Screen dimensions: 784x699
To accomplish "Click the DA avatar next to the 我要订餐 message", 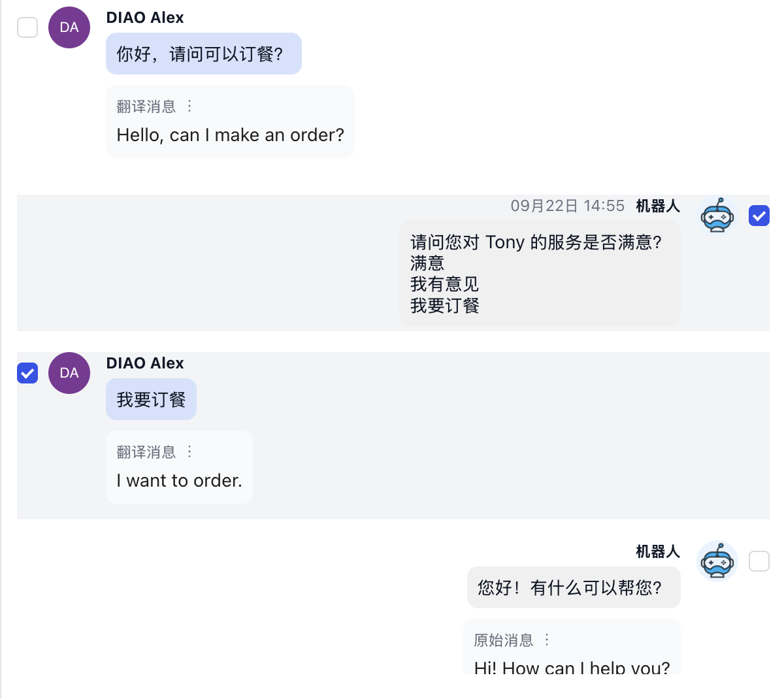I will (x=69, y=373).
